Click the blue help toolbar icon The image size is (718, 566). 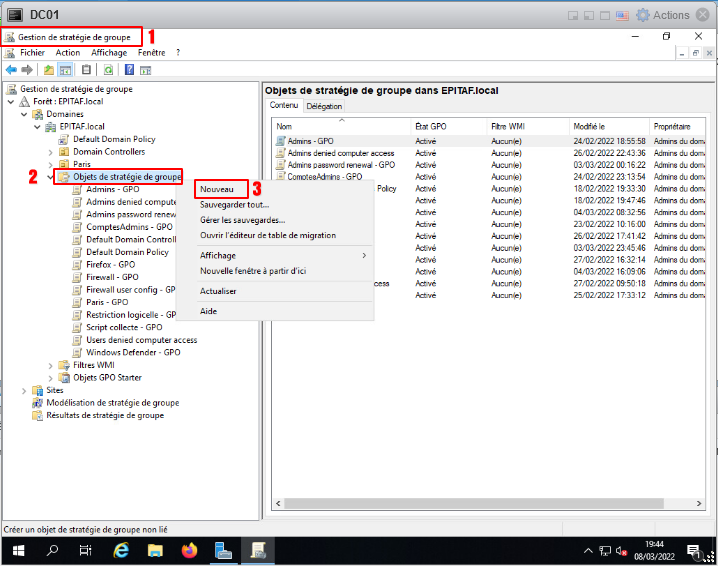coord(128,70)
